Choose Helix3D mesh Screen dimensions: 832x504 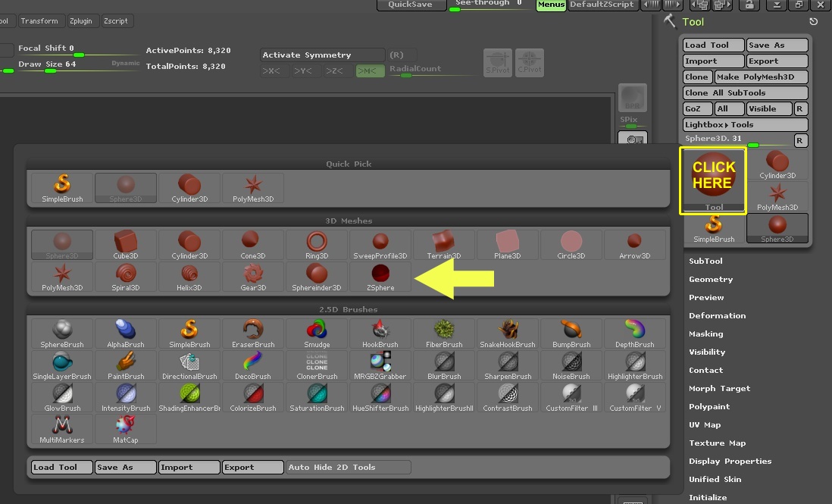(x=189, y=277)
